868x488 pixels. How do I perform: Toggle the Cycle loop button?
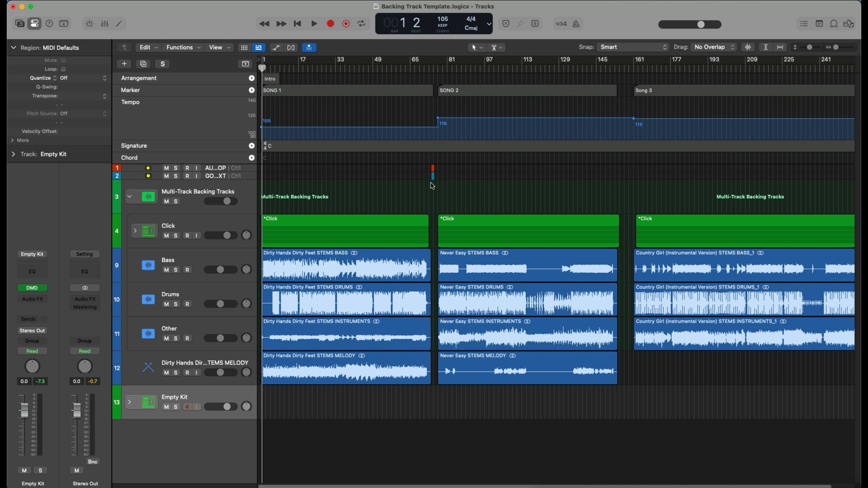361,24
